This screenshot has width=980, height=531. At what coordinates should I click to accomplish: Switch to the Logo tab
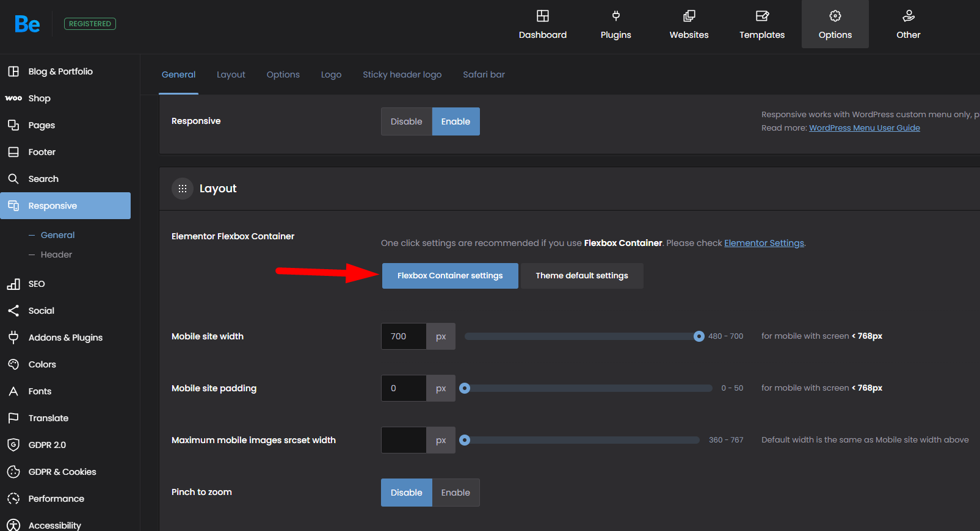pyautogui.click(x=332, y=74)
